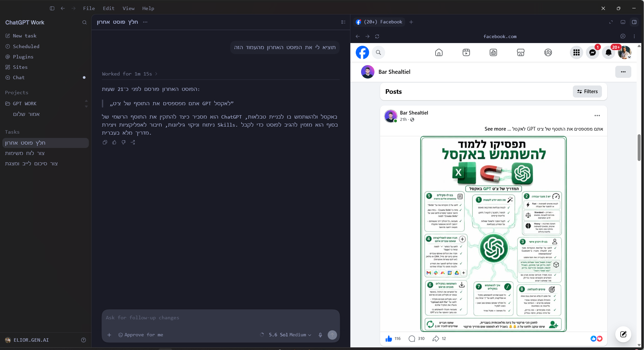Expand the GPT WORK project arrows
This screenshot has width=644, height=350.
click(86, 104)
